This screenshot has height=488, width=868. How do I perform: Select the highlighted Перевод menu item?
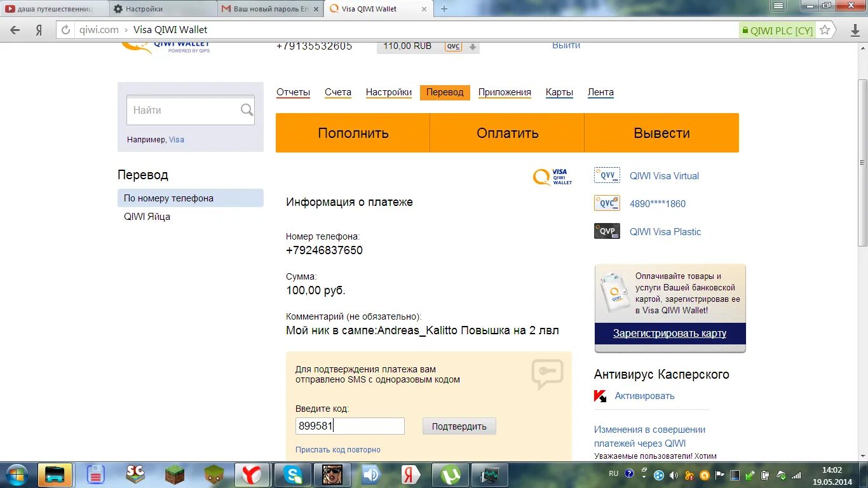(445, 92)
